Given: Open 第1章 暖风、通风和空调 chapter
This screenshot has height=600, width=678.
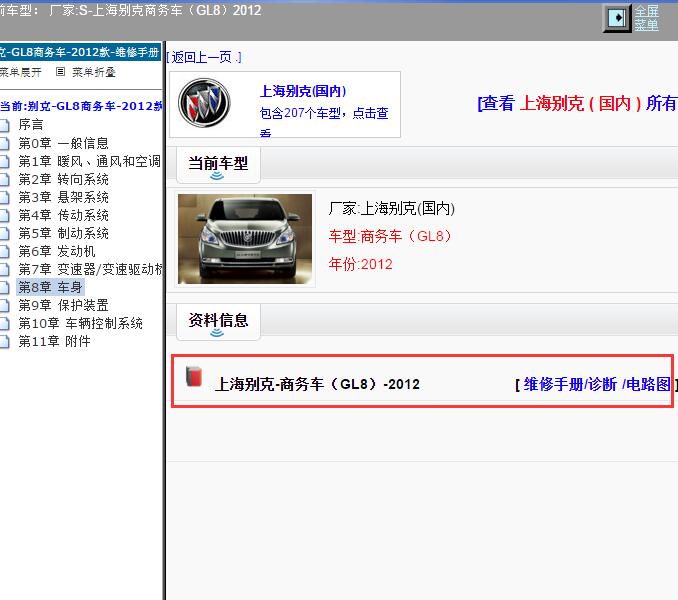Looking at the screenshot, I should (x=90, y=161).
